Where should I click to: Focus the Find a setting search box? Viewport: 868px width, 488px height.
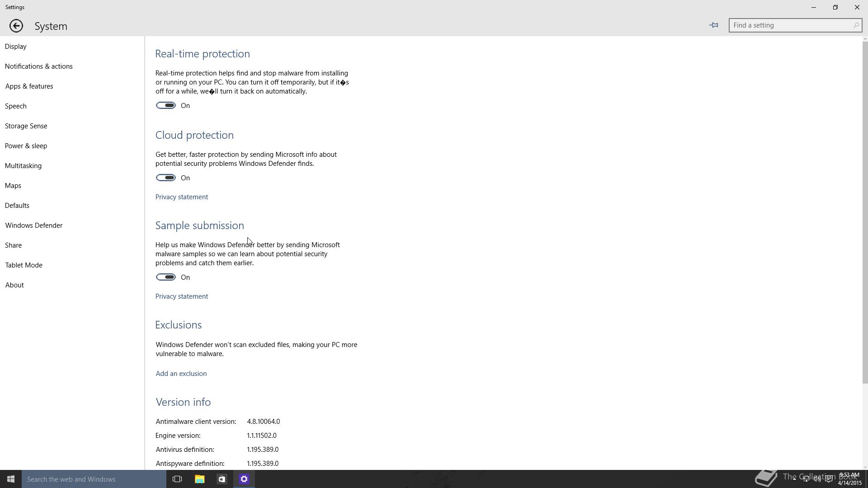point(795,25)
